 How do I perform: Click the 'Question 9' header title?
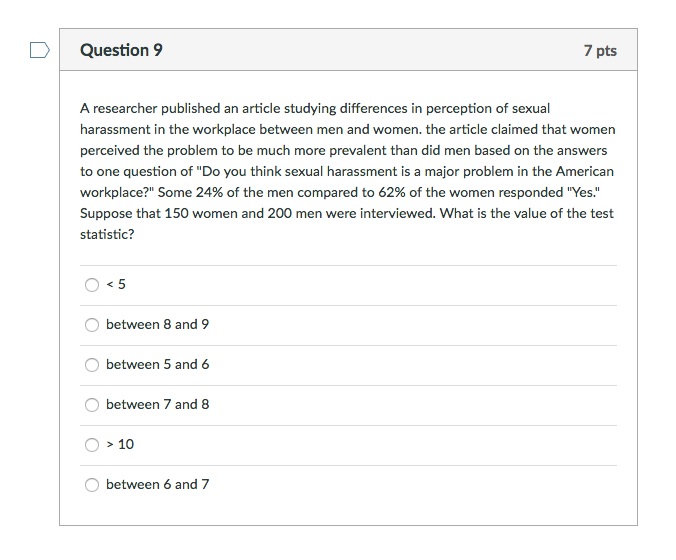click(x=121, y=50)
